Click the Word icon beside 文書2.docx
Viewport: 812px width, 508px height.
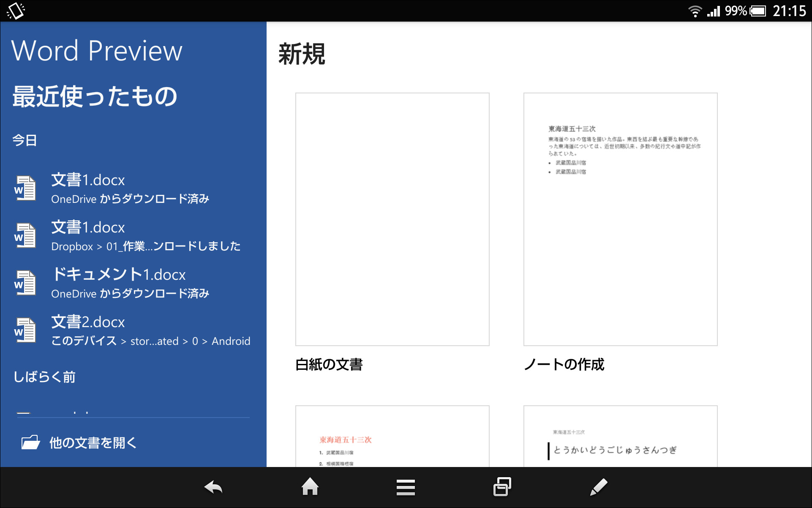(x=25, y=330)
